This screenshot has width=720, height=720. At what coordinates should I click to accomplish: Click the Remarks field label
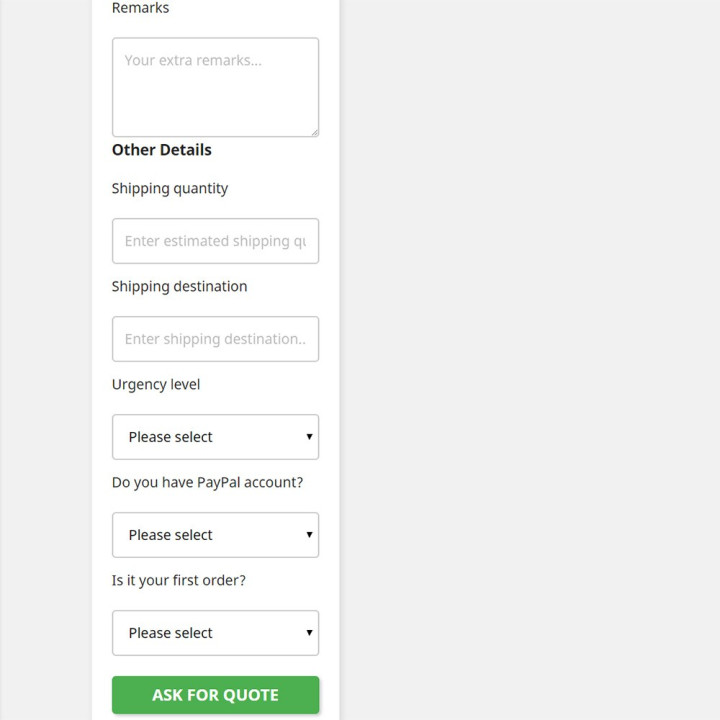coord(141,8)
